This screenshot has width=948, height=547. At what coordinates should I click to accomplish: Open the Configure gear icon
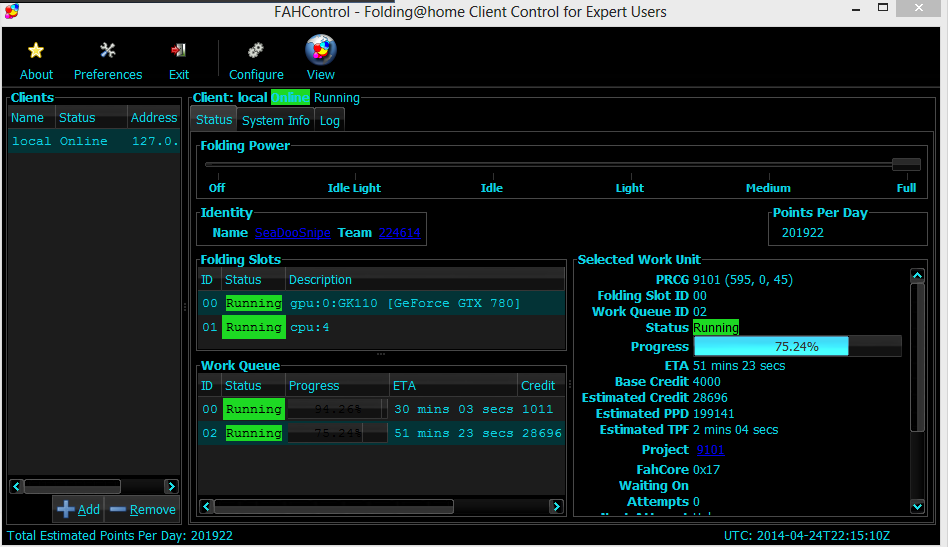click(256, 51)
